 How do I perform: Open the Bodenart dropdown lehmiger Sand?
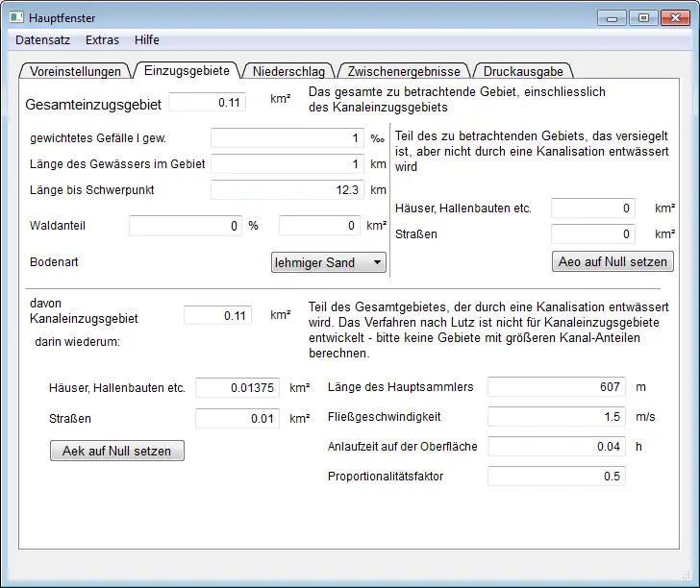pos(329,262)
